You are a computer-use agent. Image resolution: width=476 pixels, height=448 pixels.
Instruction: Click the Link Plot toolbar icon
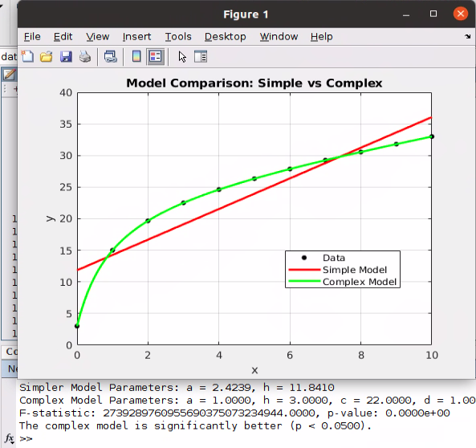click(x=111, y=56)
